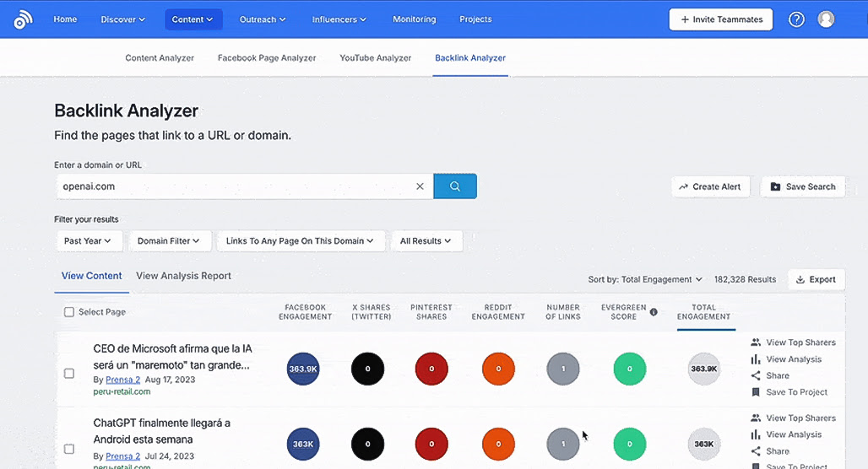The image size is (868, 469).
Task: Click Invite Teammates button
Action: (721, 19)
